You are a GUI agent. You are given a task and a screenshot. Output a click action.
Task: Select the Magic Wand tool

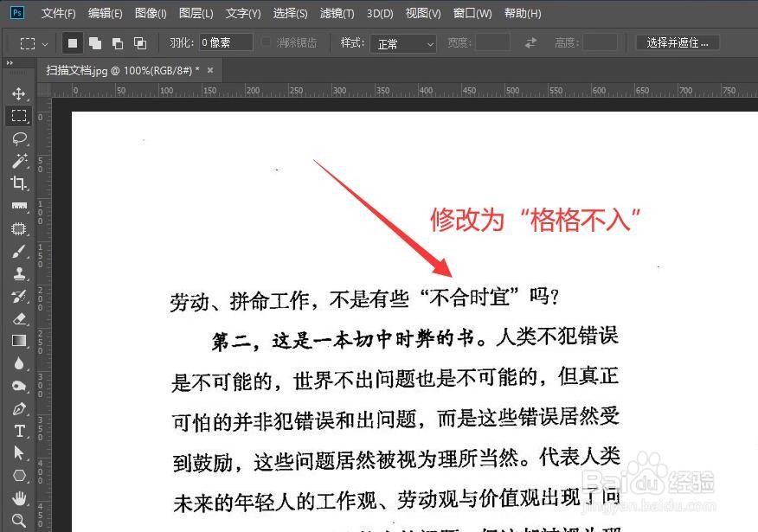(19, 160)
